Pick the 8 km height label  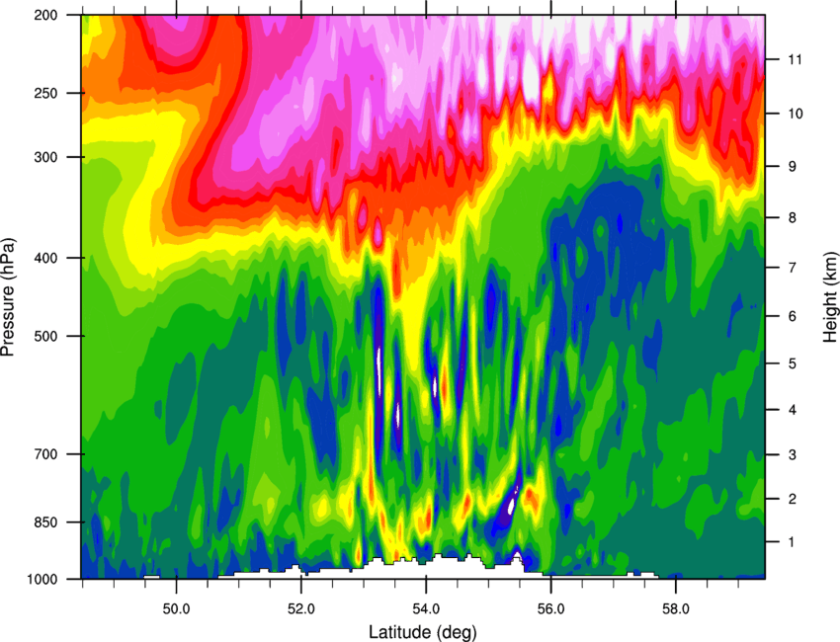pyautogui.click(x=793, y=218)
